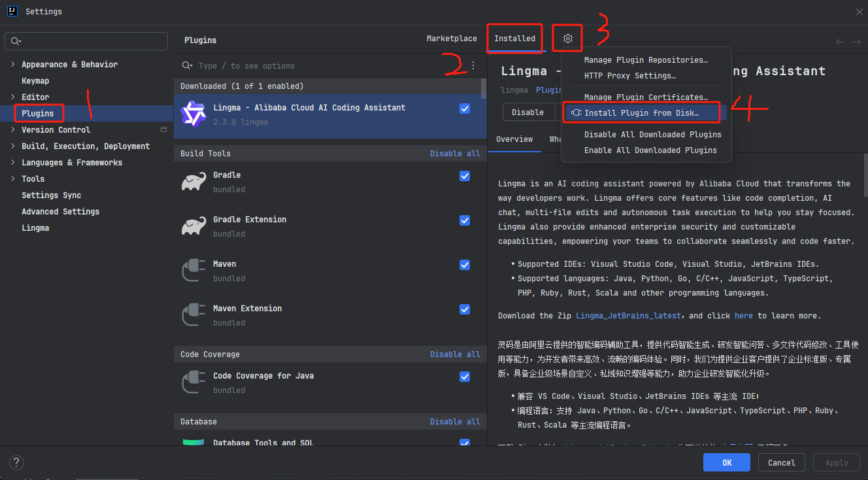The height and width of the screenshot is (480, 868).
Task: Choose Disable All Downloaded Plugins
Action: point(646,135)
